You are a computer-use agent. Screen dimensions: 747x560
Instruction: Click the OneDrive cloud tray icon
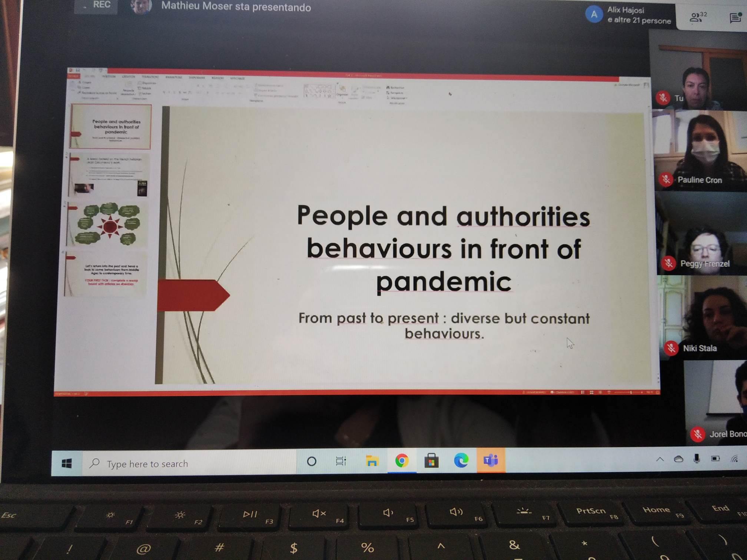(678, 459)
